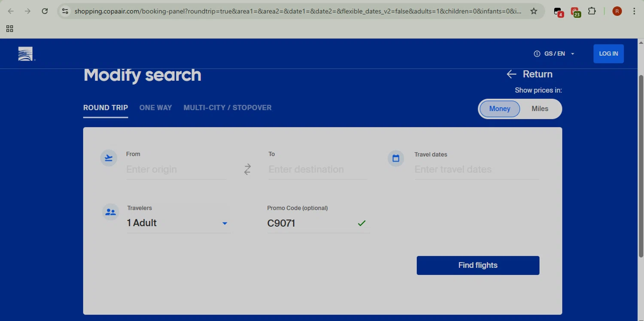644x321 pixels.
Task: Click the Copa Airlines logo
Action: pos(26,54)
